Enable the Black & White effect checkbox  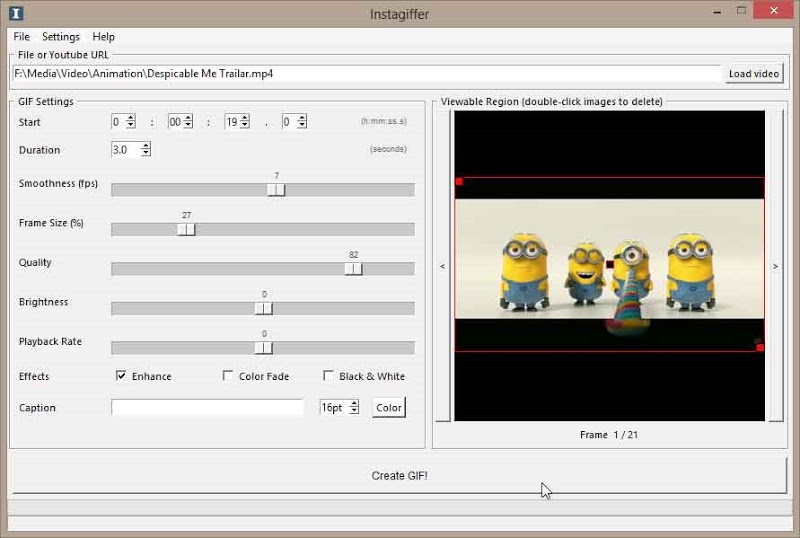(x=329, y=376)
